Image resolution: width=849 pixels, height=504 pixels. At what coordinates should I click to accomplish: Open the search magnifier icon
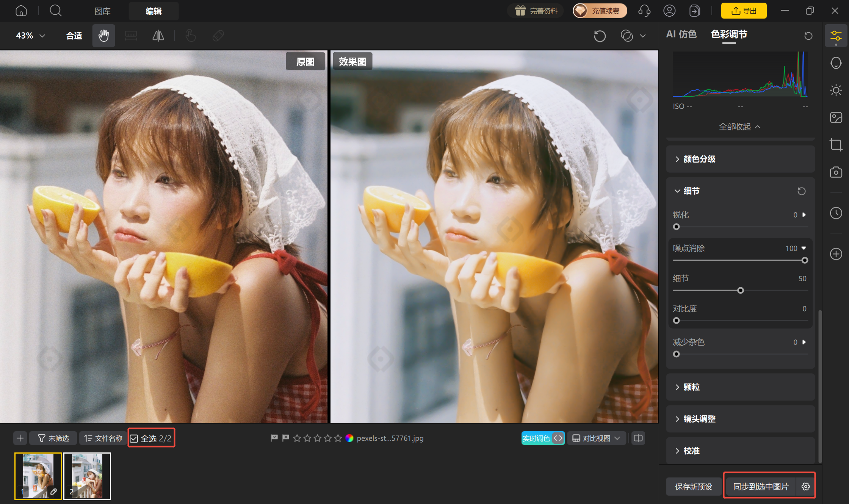[56, 11]
